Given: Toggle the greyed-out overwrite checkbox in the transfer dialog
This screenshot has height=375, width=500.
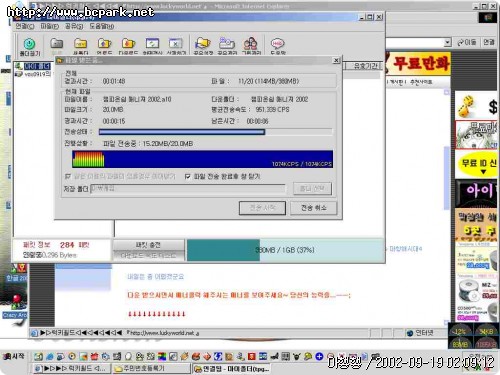Looking at the screenshot, I should click(68, 176).
